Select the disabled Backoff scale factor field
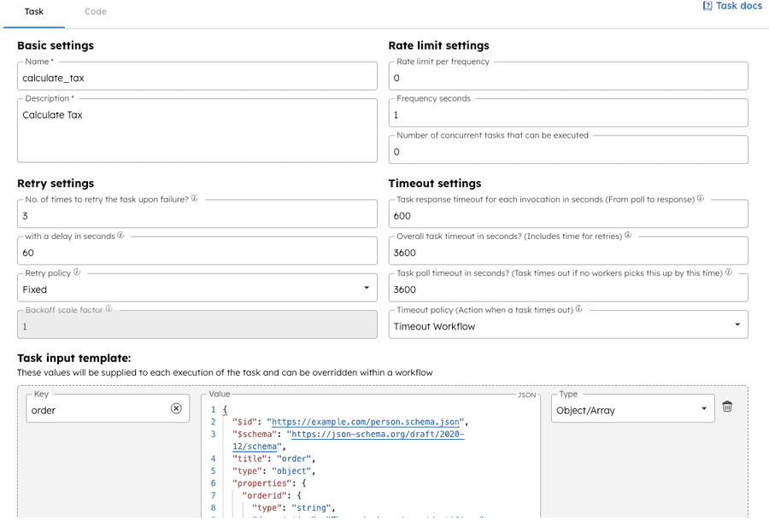 [x=197, y=325]
